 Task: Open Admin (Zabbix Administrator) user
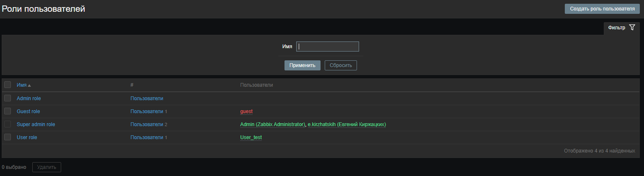point(272,124)
